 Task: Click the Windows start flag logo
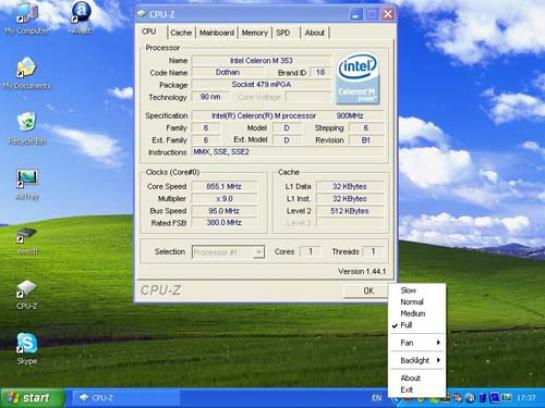pyautogui.click(x=13, y=398)
